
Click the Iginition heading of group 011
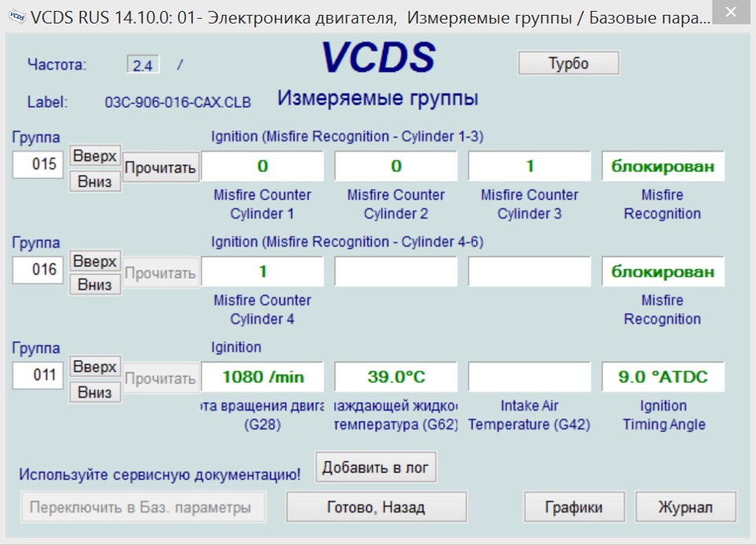point(236,347)
